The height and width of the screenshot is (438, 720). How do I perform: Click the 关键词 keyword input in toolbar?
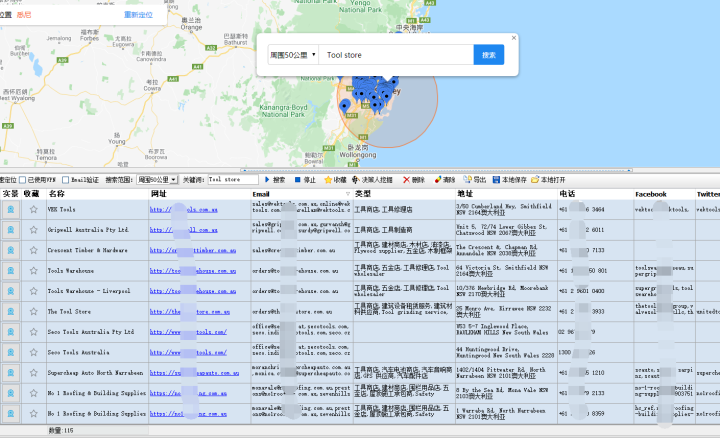pyautogui.click(x=233, y=180)
